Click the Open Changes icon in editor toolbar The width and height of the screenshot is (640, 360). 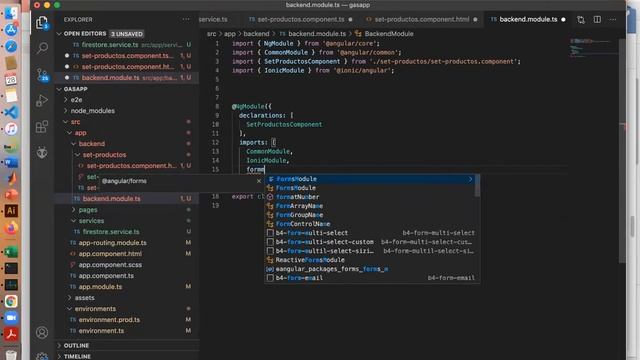coord(581,20)
